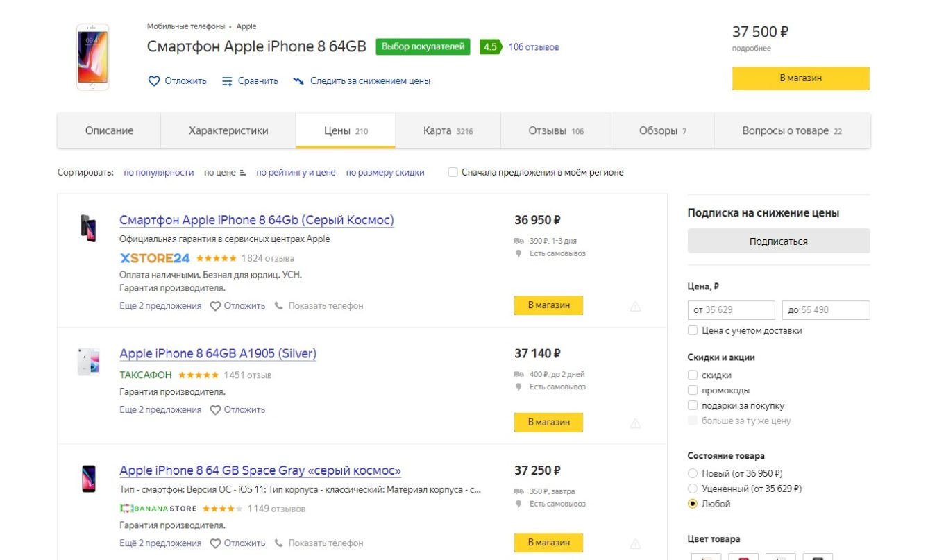Click the phone icon in XSTORE24 offer
The height and width of the screenshot is (560, 937).
(x=279, y=305)
